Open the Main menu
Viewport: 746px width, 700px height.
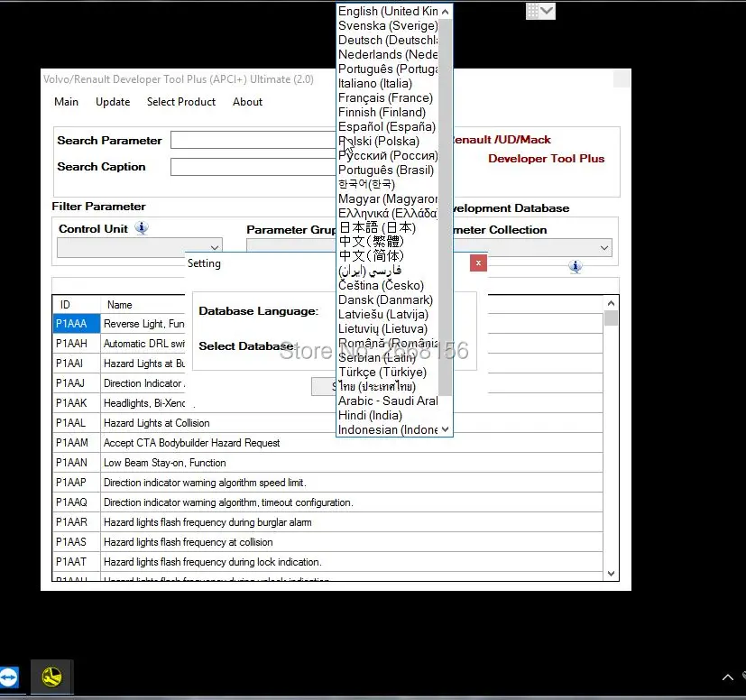click(66, 102)
